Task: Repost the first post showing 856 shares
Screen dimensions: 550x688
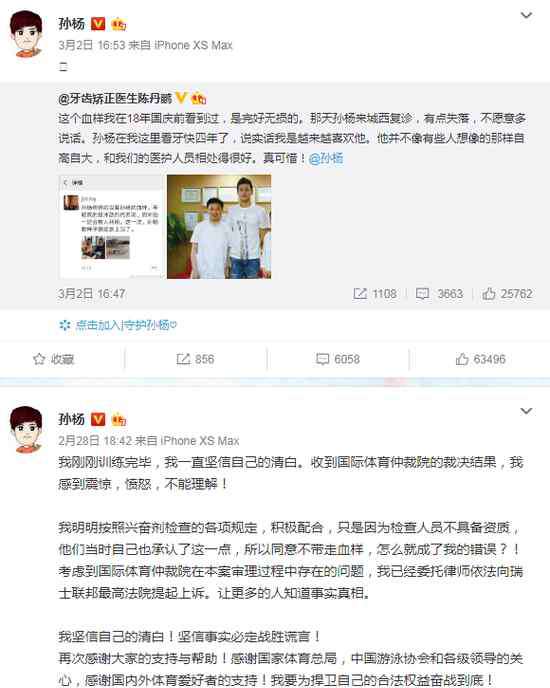Action: click(195, 359)
